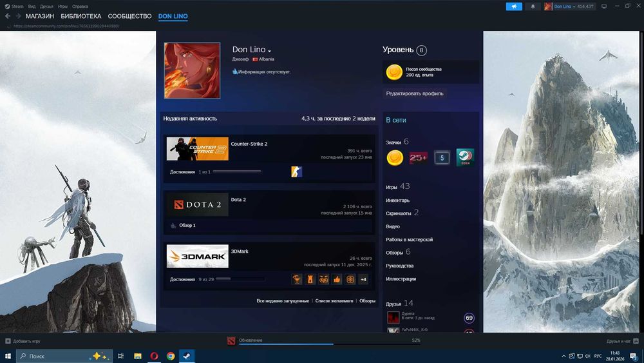Click the 25+ games badge
The height and width of the screenshot is (363, 644).
(x=418, y=157)
